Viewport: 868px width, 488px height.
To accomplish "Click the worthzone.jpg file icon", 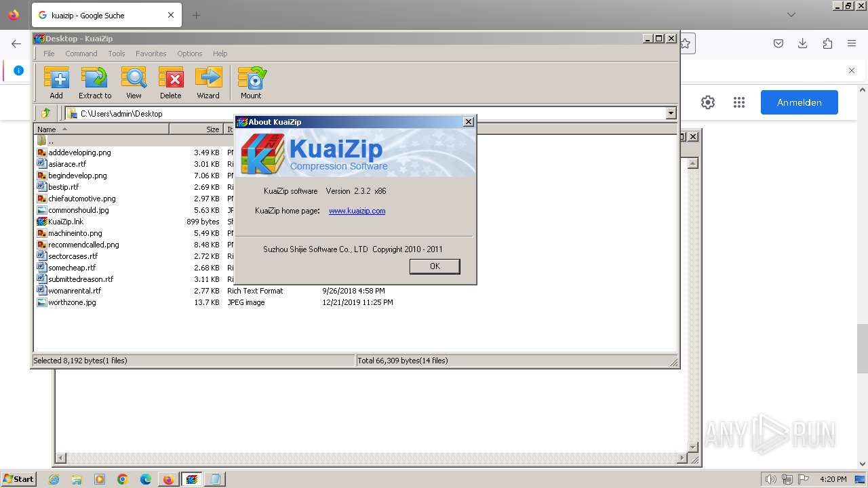I will pos(41,302).
